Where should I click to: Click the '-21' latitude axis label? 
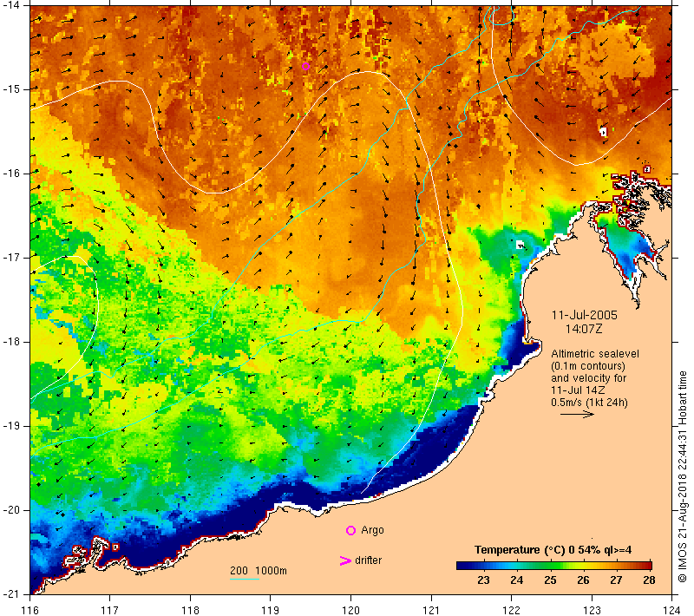click(x=10, y=593)
